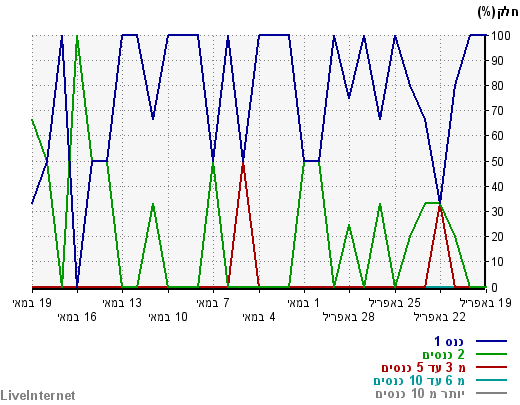Viewport: 520px width, 405px height.
Task: Click the x-axis date label '28 באפריל'
Action: pyautogui.click(x=349, y=316)
